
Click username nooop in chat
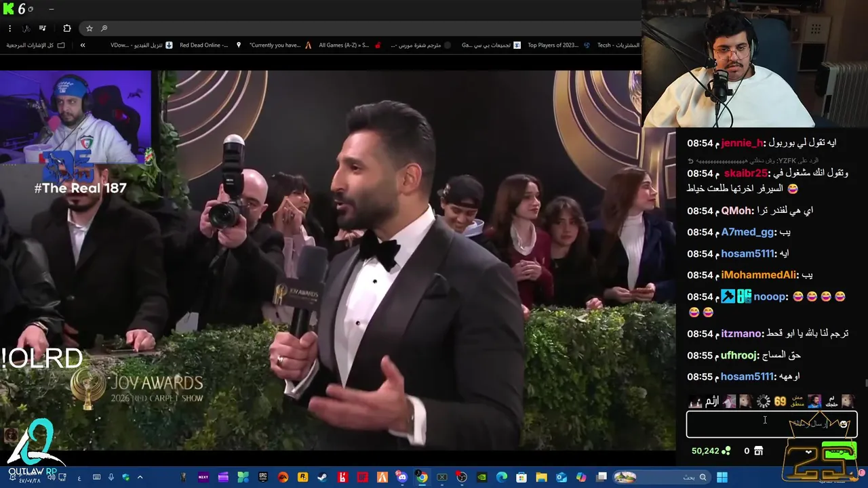tap(770, 297)
